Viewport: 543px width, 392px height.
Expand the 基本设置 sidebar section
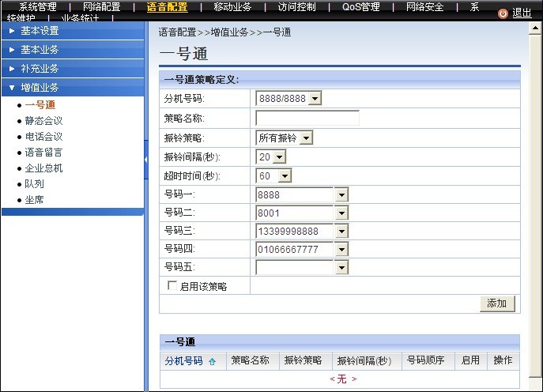point(40,31)
